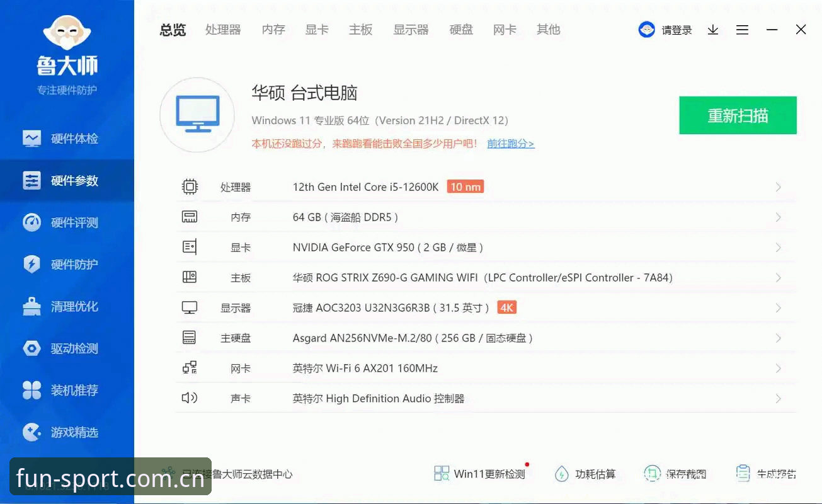The image size is (822, 504).
Task: Click the 鲁大师 logo avatar
Action: [x=67, y=34]
